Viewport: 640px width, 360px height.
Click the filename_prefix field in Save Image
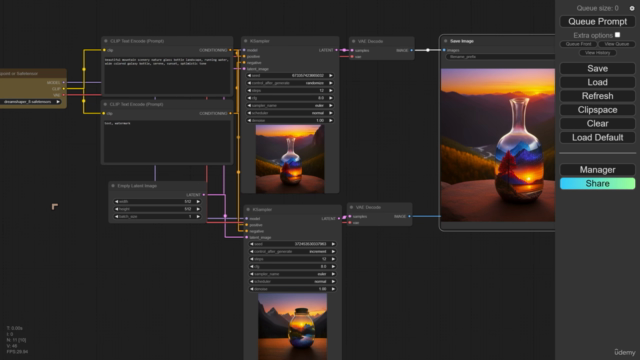point(500,57)
